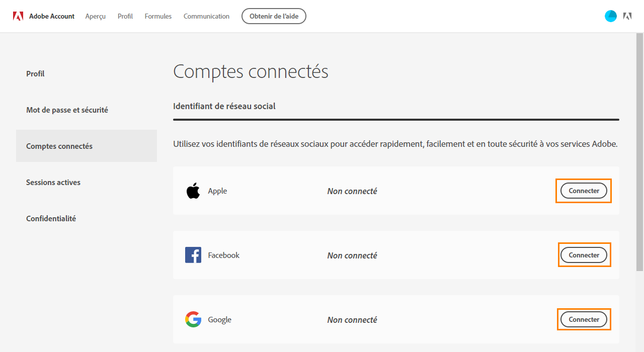Image resolution: width=644 pixels, height=352 pixels.
Task: Connect the Facebook account
Action: (x=584, y=255)
